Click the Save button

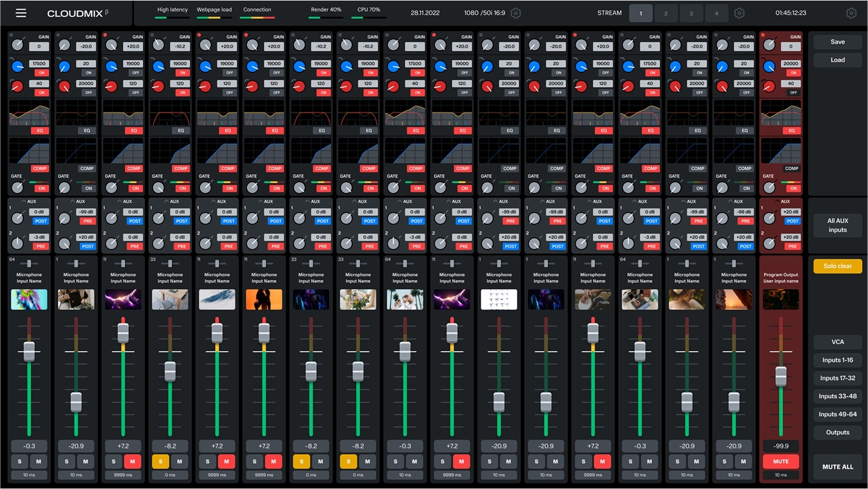(x=837, y=42)
